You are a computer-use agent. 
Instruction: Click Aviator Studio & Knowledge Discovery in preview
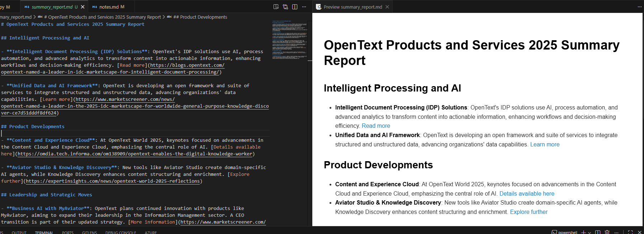(x=388, y=203)
